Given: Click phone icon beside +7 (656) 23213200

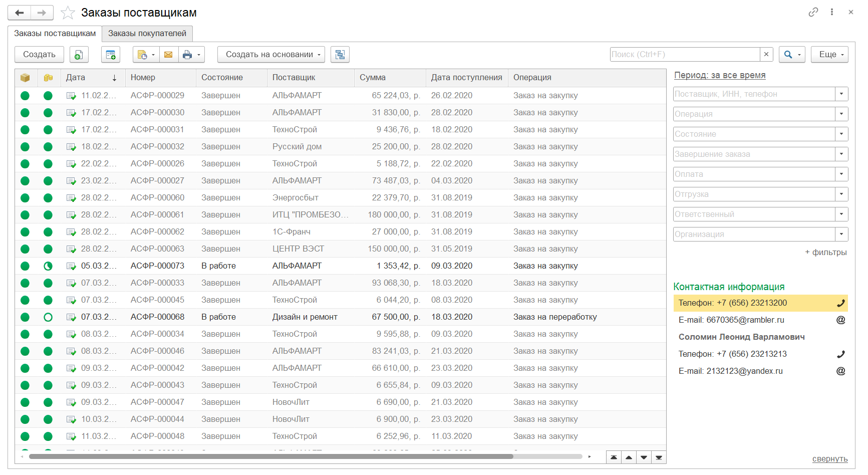Looking at the screenshot, I should (x=840, y=303).
